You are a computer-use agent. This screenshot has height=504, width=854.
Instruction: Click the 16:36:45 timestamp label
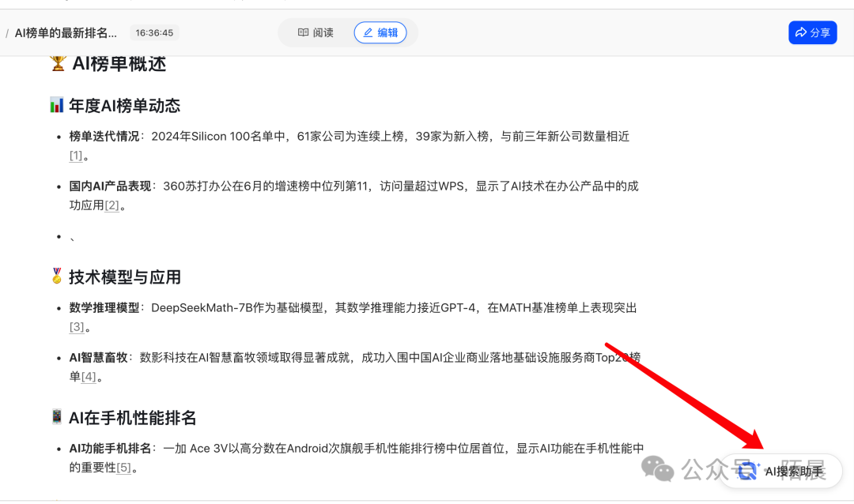[154, 32]
